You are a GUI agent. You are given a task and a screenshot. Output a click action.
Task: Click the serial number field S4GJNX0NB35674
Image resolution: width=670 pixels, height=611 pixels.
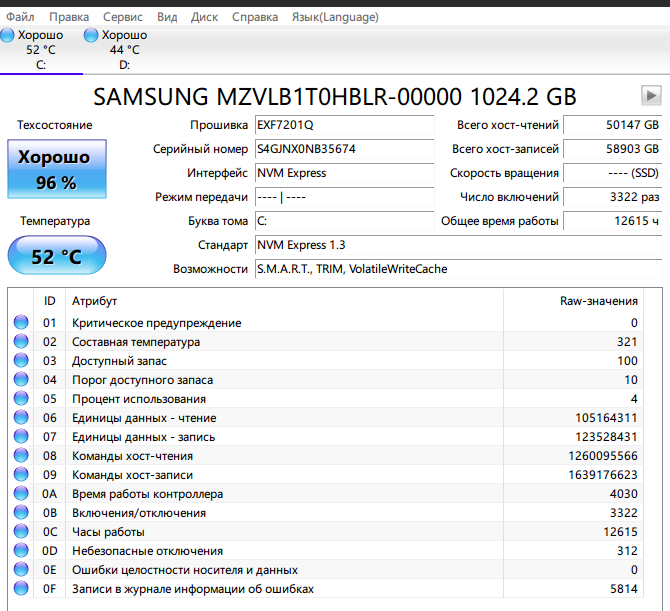[344, 149]
